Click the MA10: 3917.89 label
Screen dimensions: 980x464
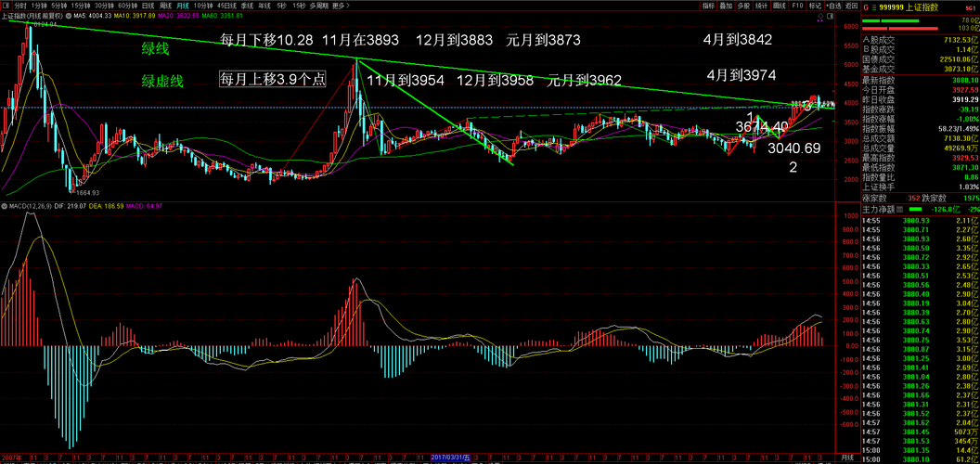pos(135,16)
